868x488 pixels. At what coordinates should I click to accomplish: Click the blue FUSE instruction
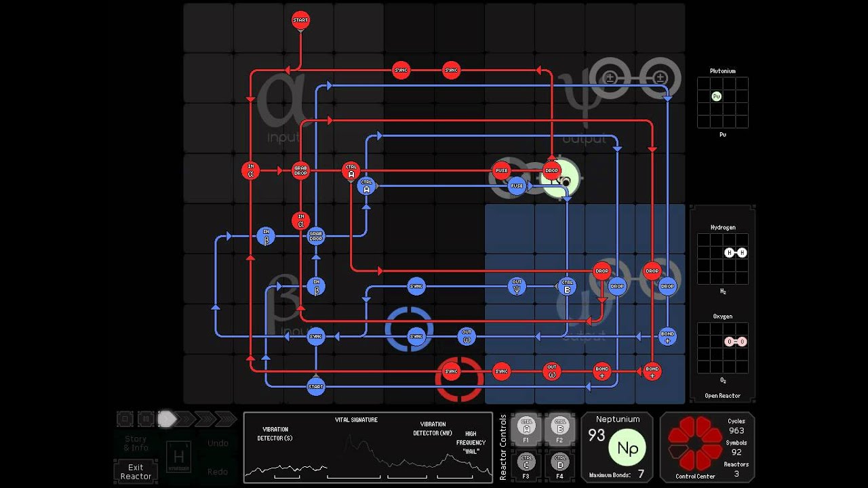tap(517, 186)
